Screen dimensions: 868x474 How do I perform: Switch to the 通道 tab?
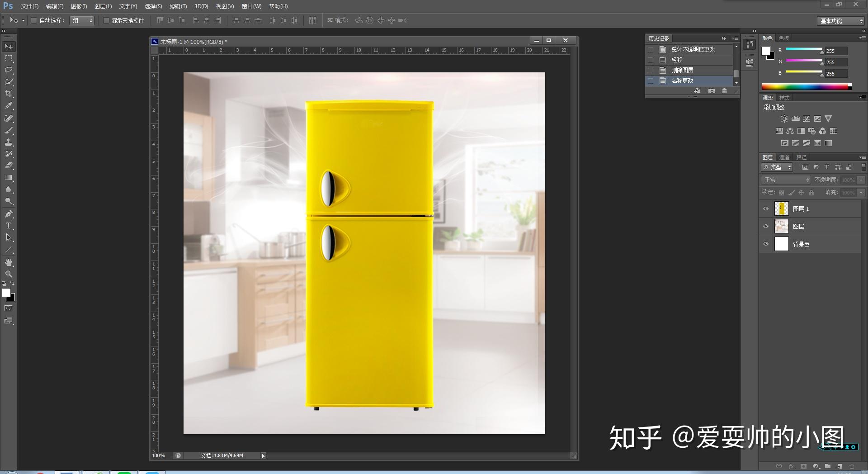point(784,157)
